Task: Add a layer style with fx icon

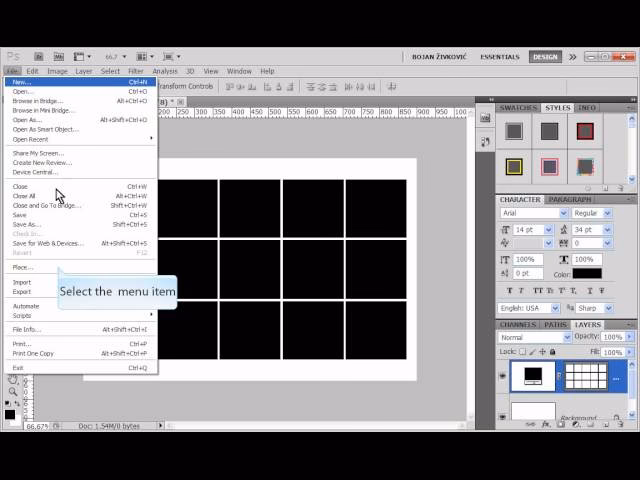Action: [546, 424]
